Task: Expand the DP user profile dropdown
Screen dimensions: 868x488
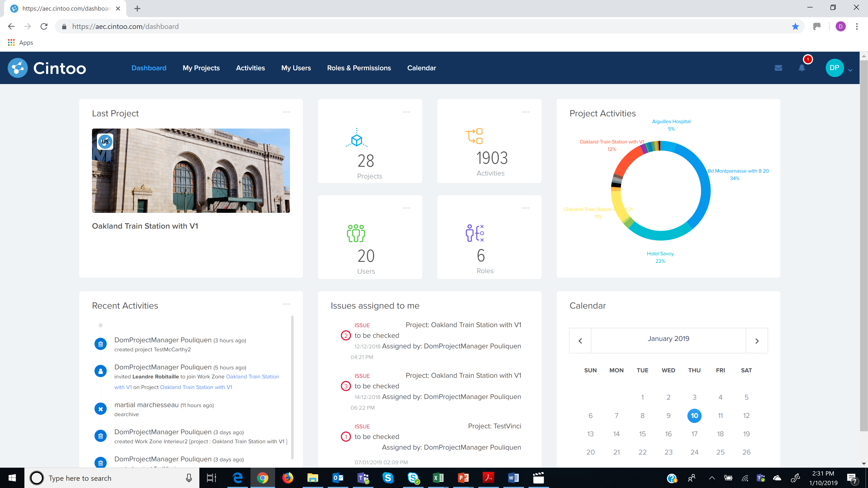Action: click(x=850, y=70)
